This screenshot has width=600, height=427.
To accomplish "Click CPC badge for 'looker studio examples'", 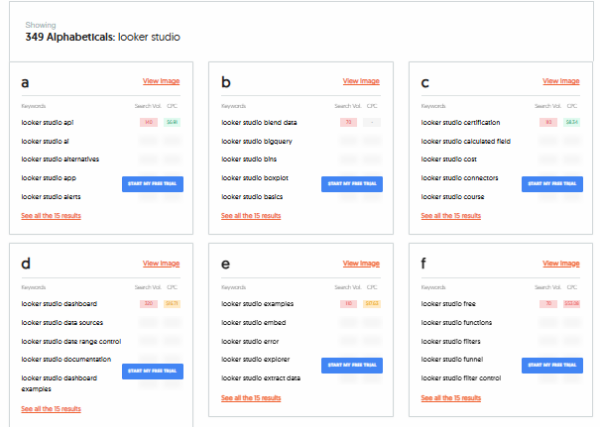I will point(372,304).
